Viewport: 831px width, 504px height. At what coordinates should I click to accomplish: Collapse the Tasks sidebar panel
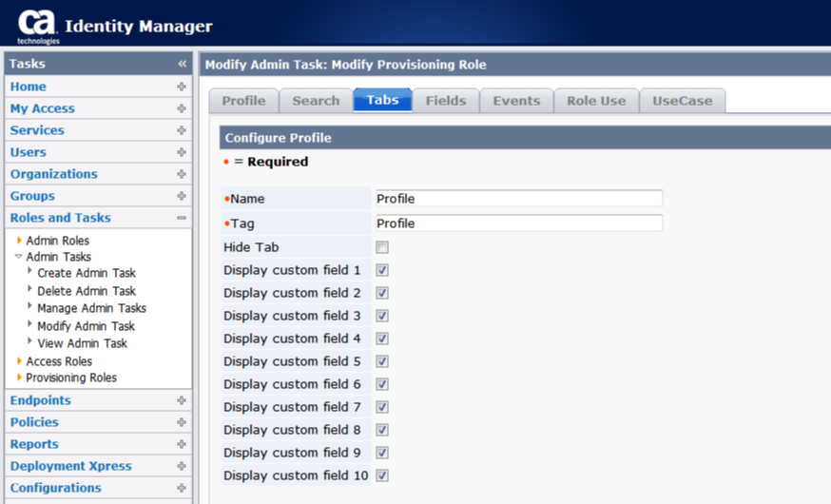(x=182, y=64)
